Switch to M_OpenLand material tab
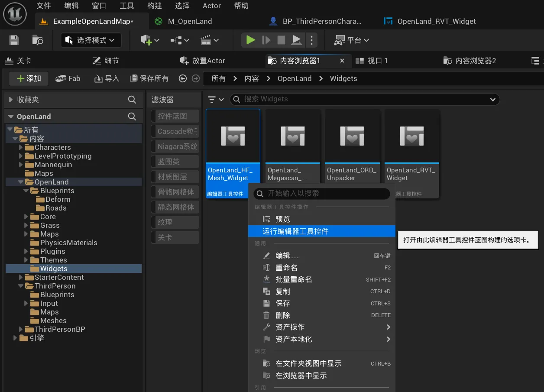Image resolution: width=544 pixels, height=392 pixels. pos(190,21)
